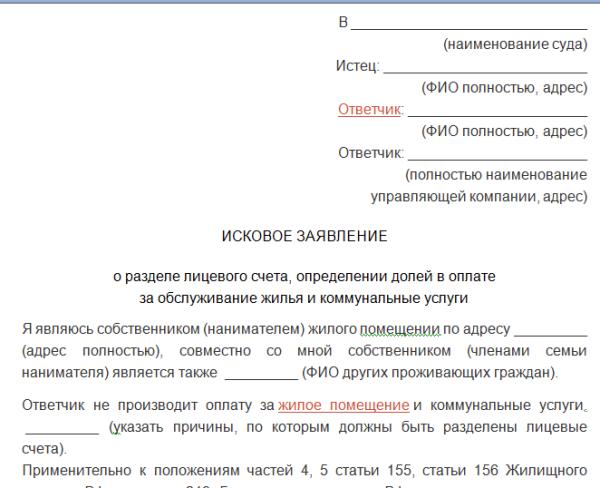Click the "ИСКОВОЕ ЗАЯВЛЕНИЕ" heading
600x488 pixels.
pos(303,237)
